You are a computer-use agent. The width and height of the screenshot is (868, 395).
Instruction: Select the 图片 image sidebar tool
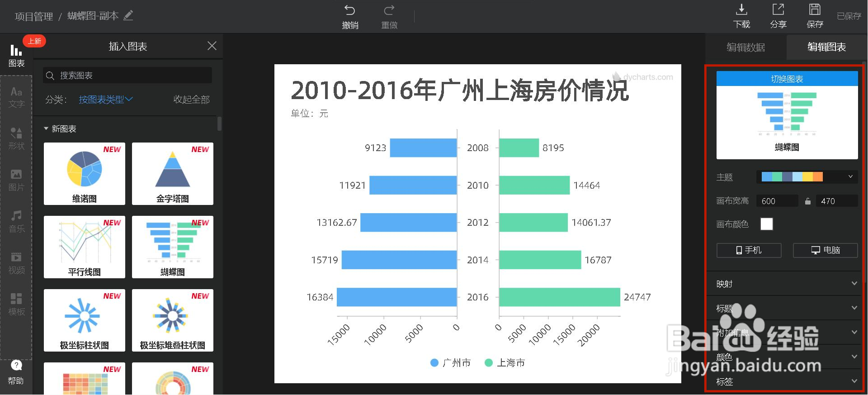coord(16,180)
